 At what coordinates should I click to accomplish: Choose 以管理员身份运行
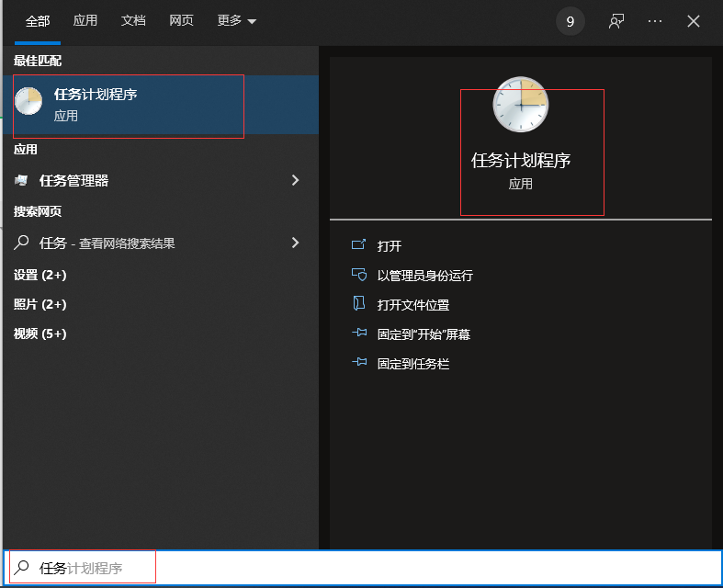(425, 276)
